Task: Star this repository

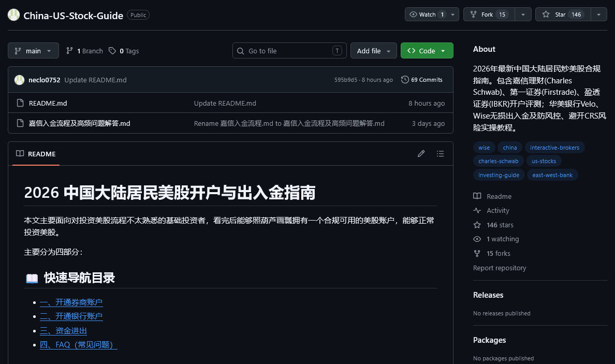Action: point(563,14)
